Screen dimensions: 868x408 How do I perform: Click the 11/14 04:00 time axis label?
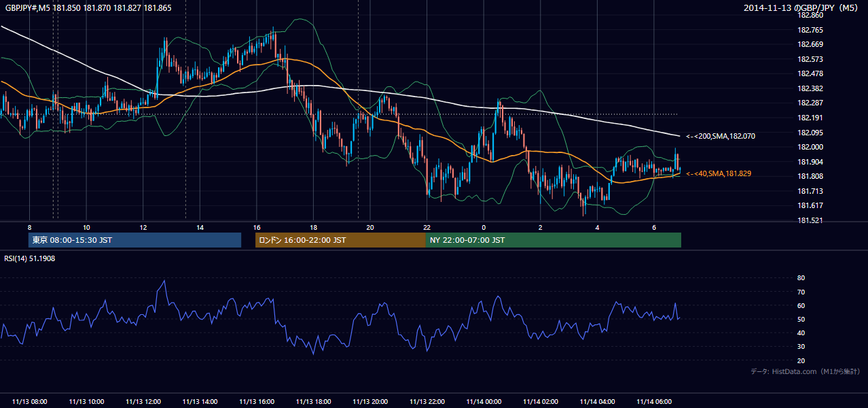[597, 402]
